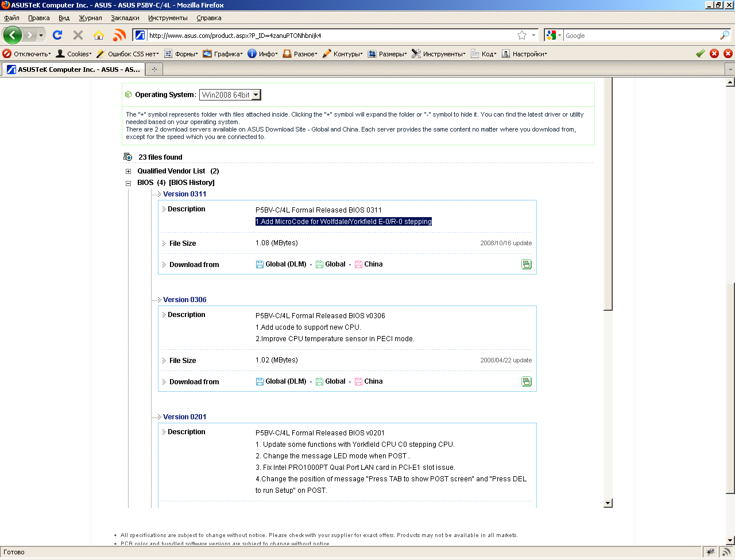
Task: Click the ASUS site icon in the address bar
Action: (x=140, y=36)
